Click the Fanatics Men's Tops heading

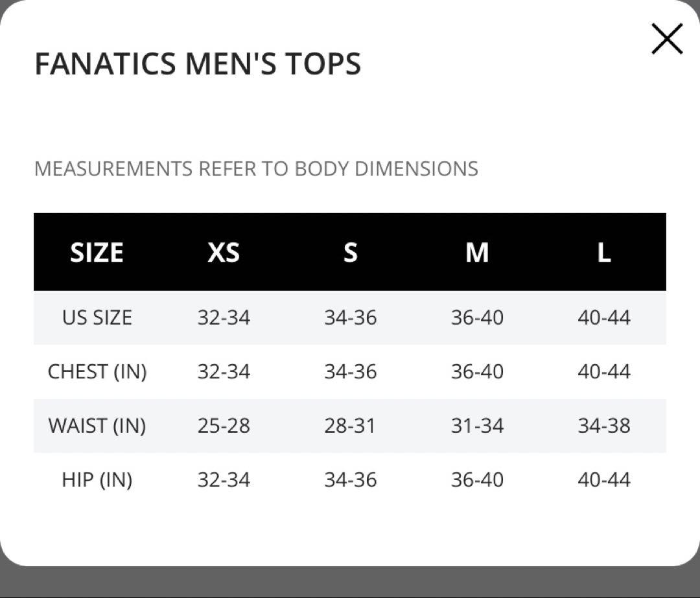click(198, 63)
